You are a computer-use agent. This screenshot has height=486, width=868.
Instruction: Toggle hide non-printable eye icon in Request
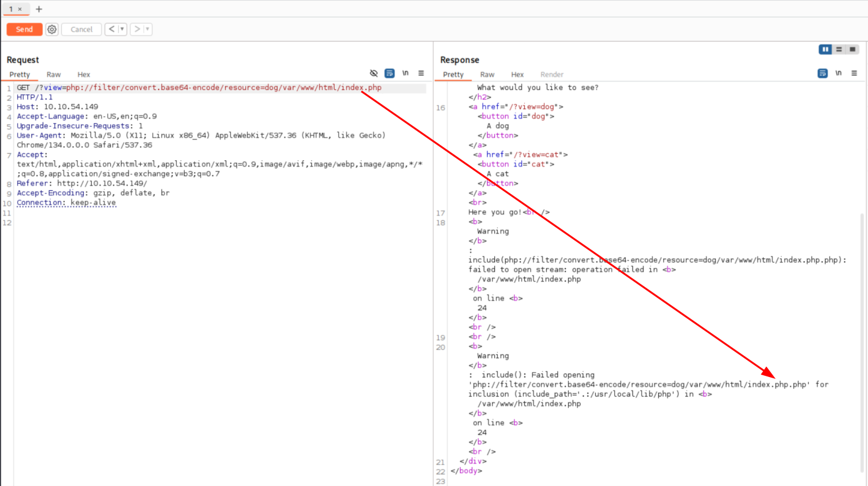point(374,73)
